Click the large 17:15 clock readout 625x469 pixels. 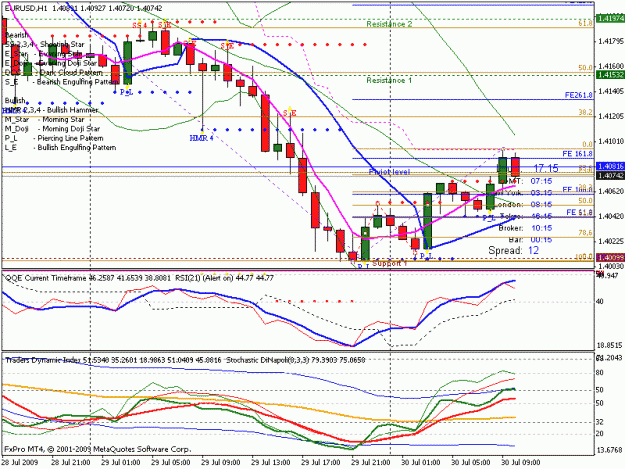(546, 169)
